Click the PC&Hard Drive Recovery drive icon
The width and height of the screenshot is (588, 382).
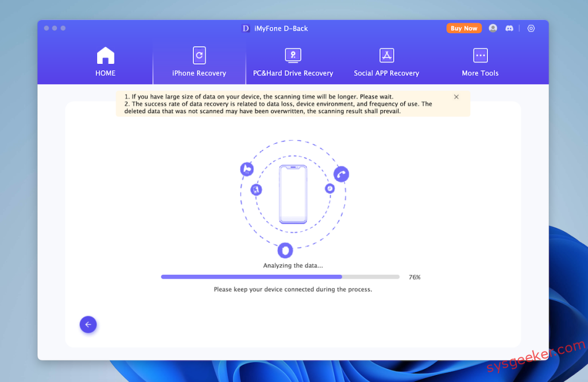pyautogui.click(x=293, y=55)
